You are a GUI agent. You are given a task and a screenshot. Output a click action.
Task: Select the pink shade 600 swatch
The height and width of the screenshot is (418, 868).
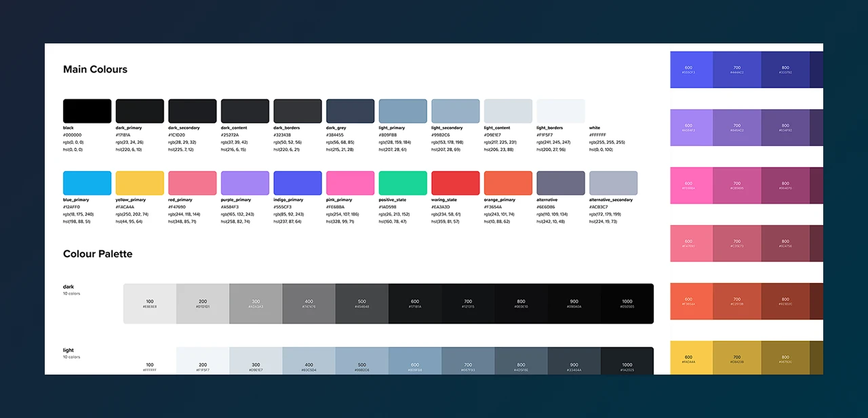click(x=692, y=185)
